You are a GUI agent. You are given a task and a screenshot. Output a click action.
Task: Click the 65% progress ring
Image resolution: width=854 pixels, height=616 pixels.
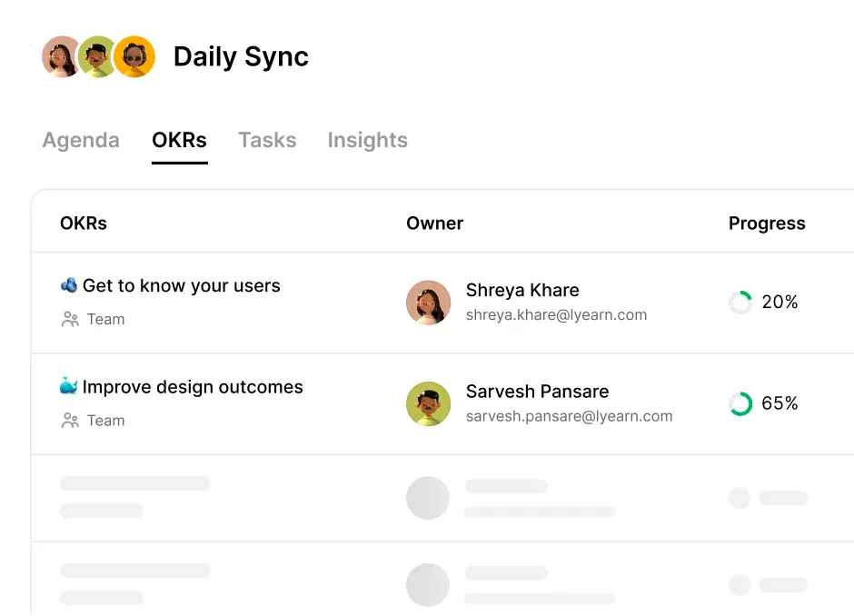point(740,403)
